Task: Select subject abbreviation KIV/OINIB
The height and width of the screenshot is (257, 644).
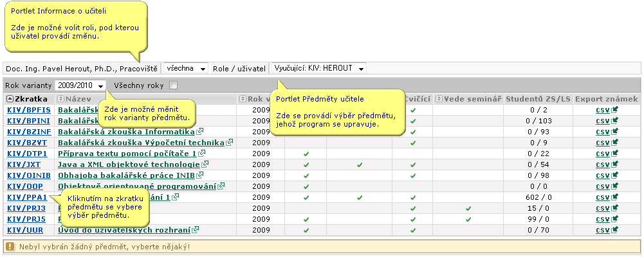Action: [x=29, y=175]
